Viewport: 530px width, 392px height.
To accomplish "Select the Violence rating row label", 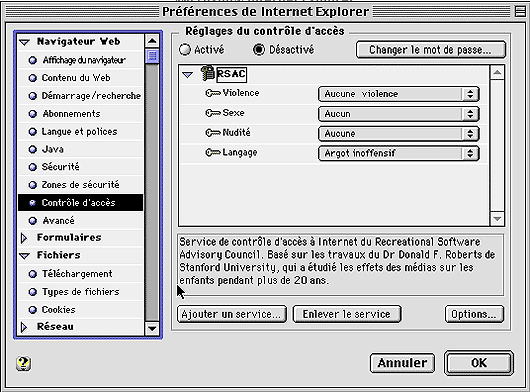I will [241, 93].
